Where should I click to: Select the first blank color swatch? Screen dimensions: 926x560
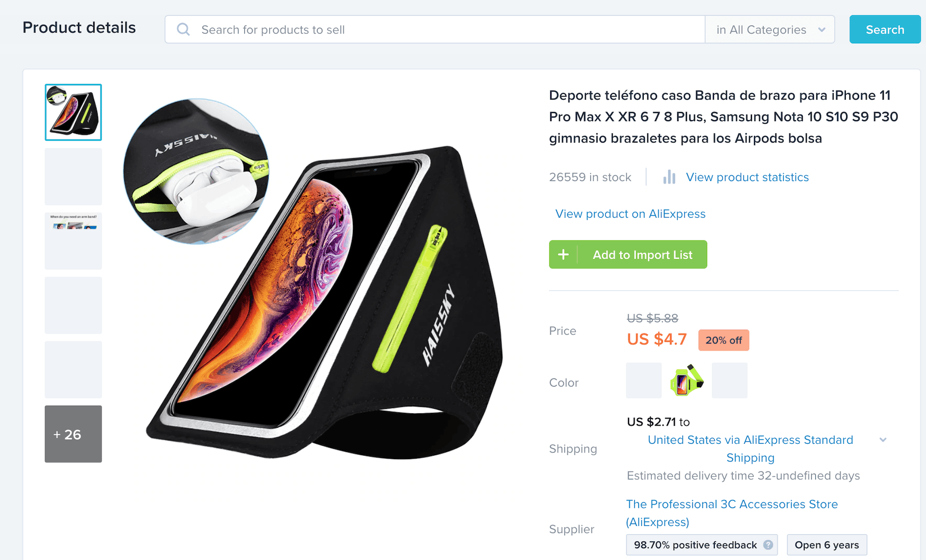coord(644,380)
